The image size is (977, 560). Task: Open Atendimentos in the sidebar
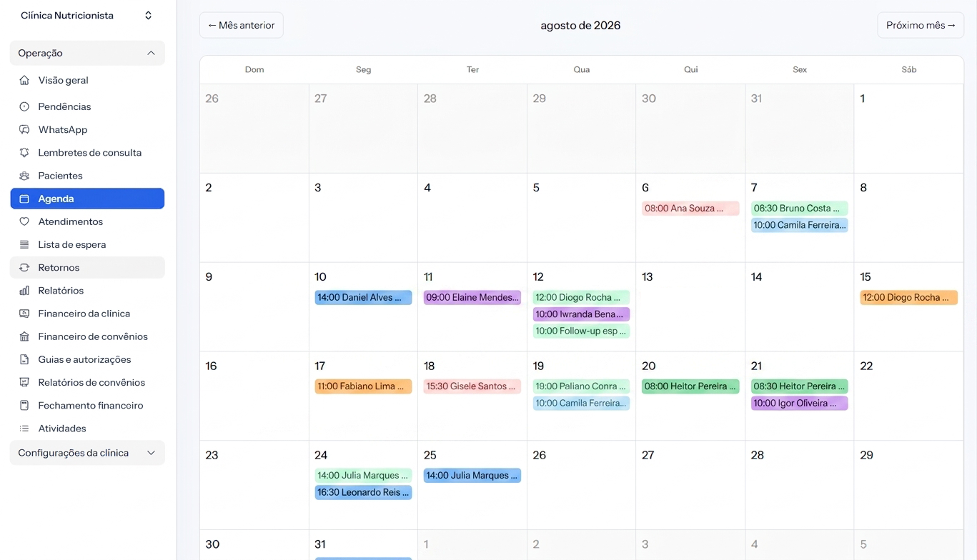click(87, 221)
